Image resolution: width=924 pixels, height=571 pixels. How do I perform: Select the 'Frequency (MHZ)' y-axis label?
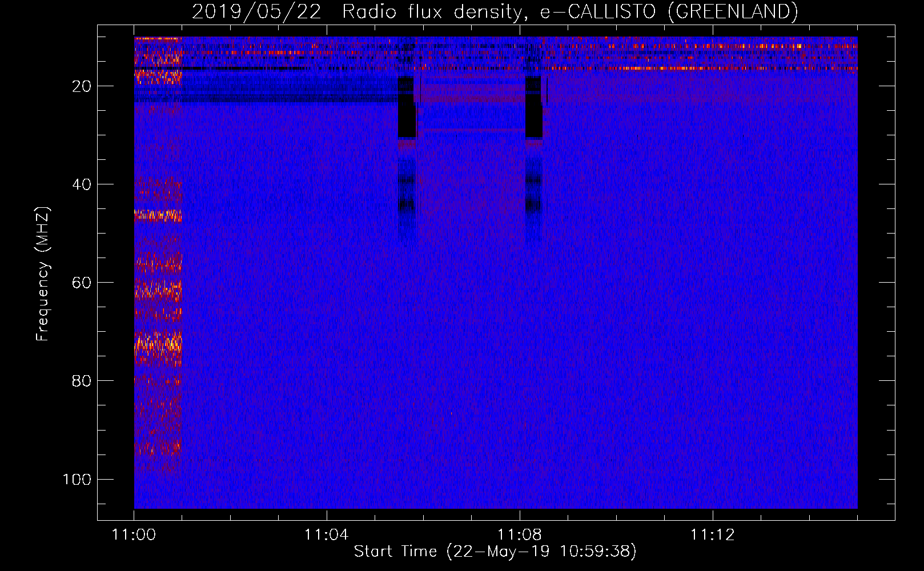(x=43, y=274)
